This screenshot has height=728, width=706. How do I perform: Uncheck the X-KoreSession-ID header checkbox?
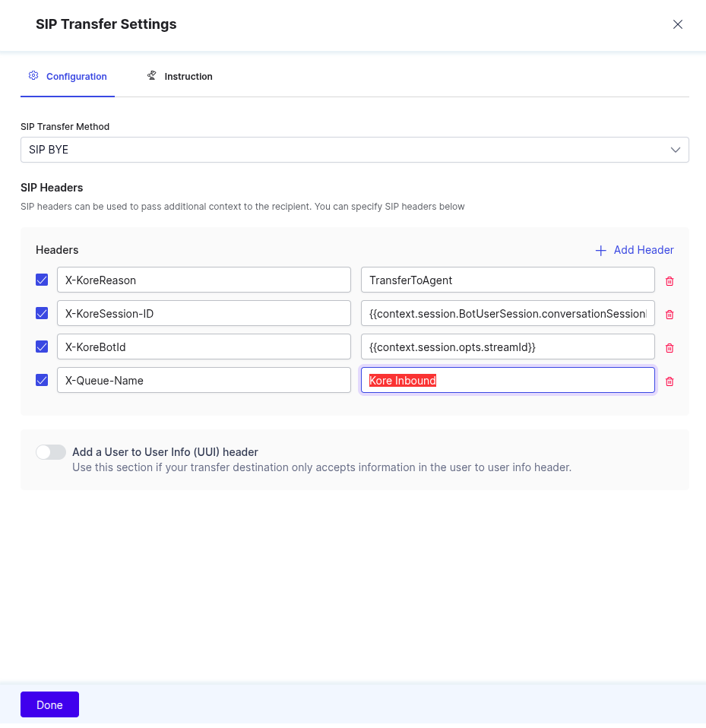43,313
